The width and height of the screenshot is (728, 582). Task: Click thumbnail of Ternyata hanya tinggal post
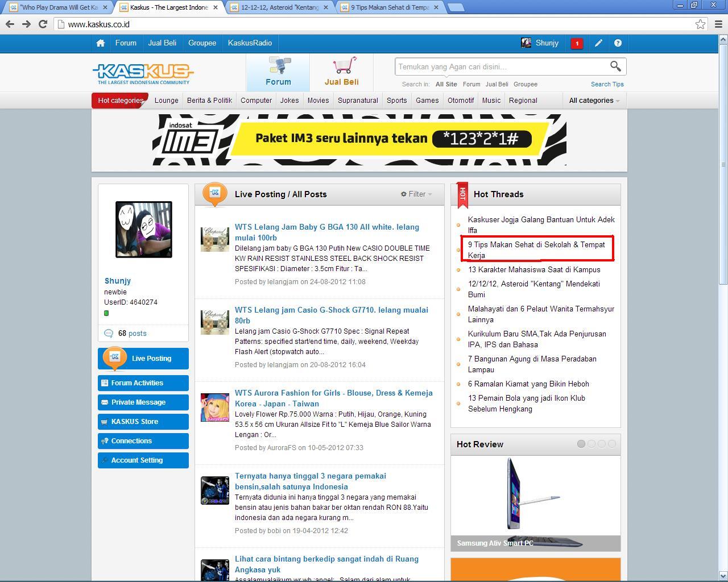point(215,490)
